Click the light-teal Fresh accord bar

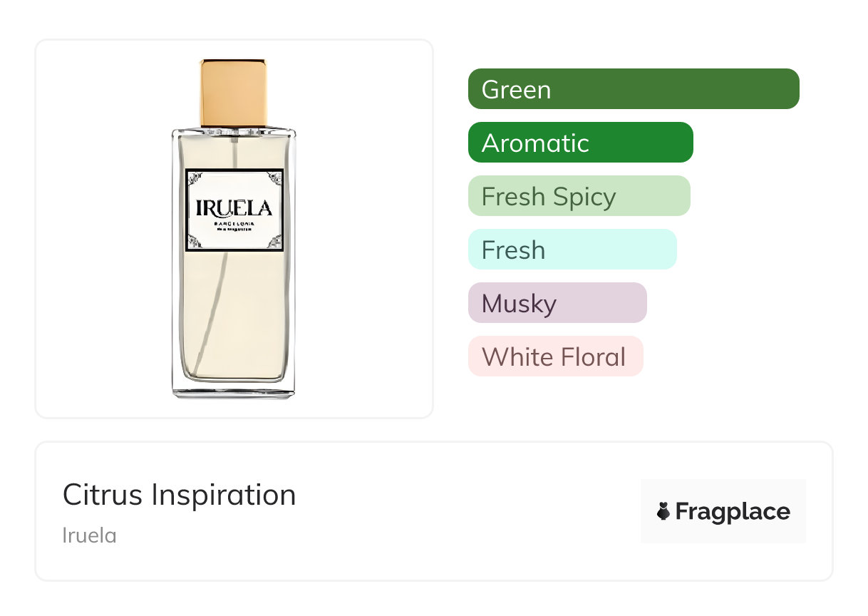tap(572, 250)
